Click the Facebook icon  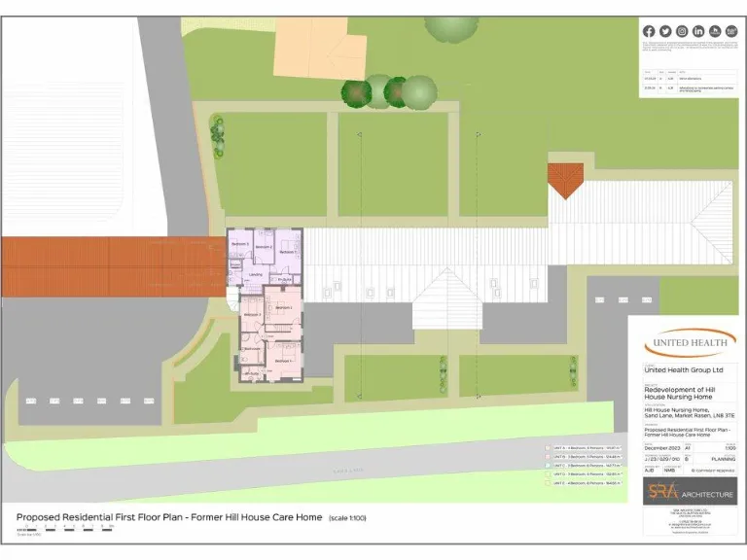(x=649, y=31)
